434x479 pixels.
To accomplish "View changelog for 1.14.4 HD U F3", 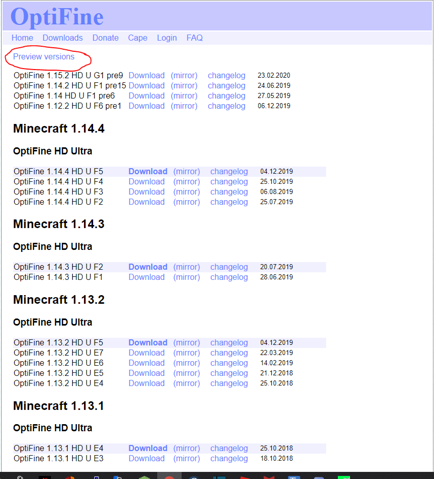I will click(x=229, y=192).
